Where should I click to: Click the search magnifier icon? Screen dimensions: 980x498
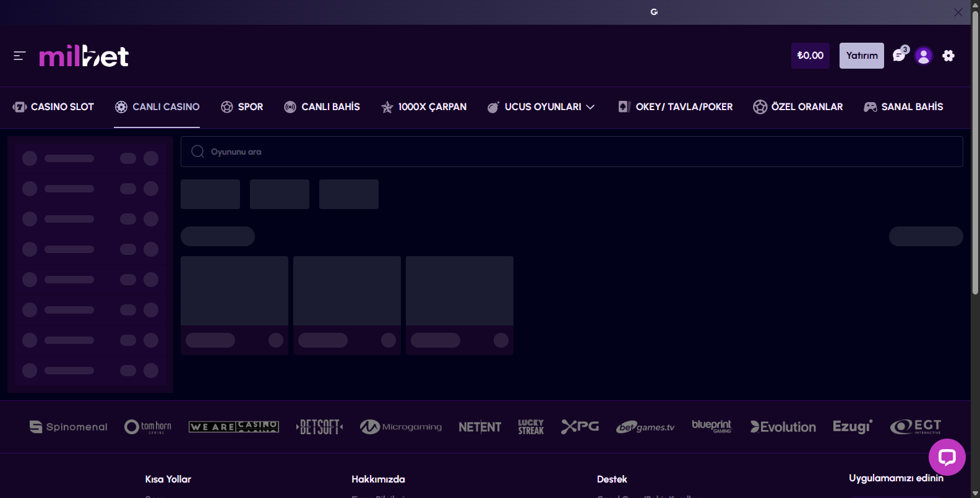[x=198, y=152]
